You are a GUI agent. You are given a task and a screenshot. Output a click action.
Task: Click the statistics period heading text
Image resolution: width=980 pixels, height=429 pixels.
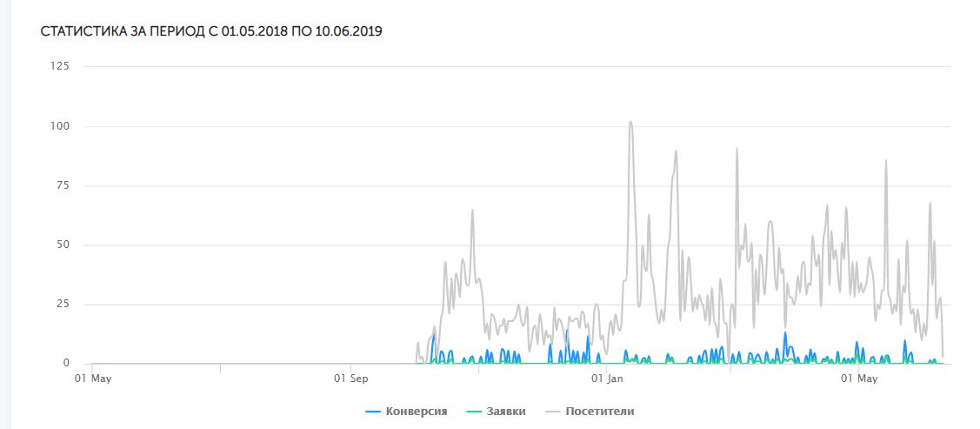coord(211,31)
